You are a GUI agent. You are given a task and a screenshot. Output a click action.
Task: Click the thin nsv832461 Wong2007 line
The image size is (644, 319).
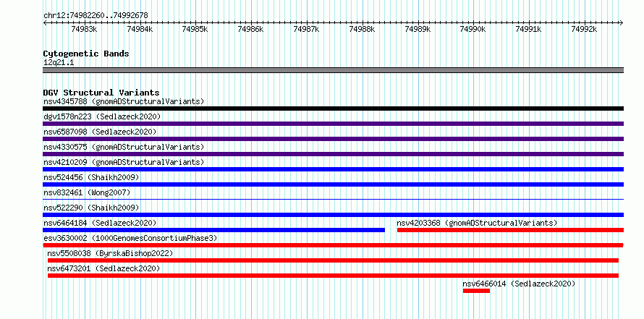[333, 200]
